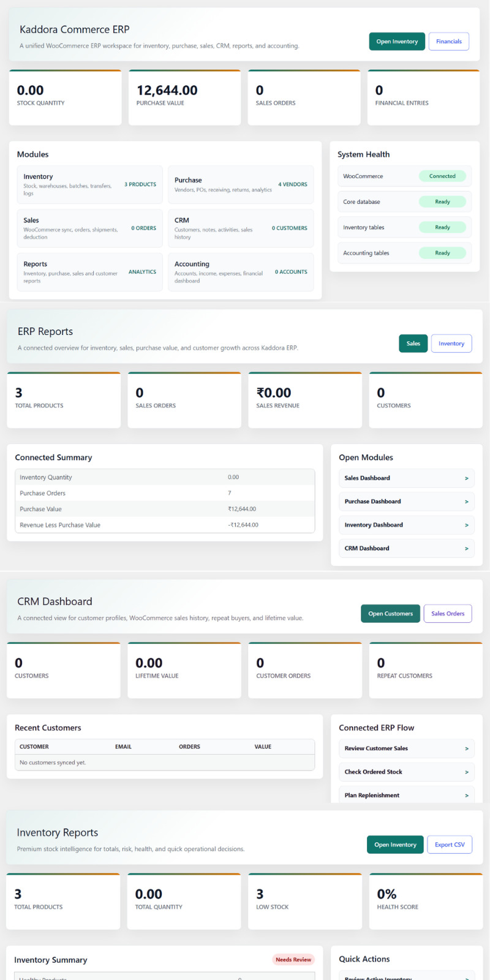The height and width of the screenshot is (980, 490).
Task: Click the Open Customers button
Action: point(391,614)
